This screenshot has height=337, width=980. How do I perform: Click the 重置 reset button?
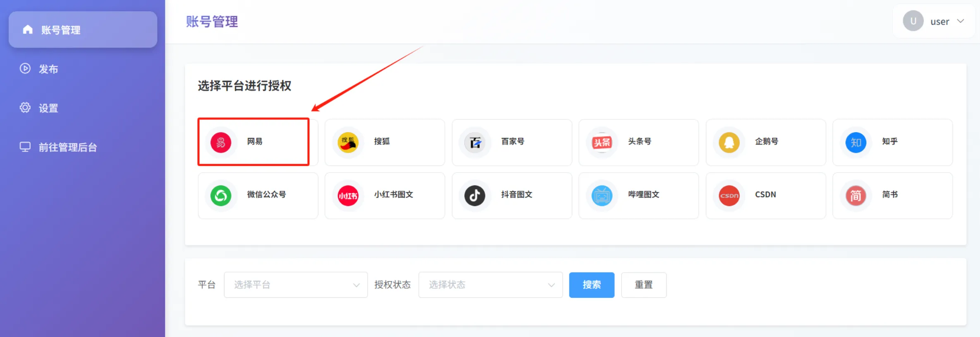644,285
